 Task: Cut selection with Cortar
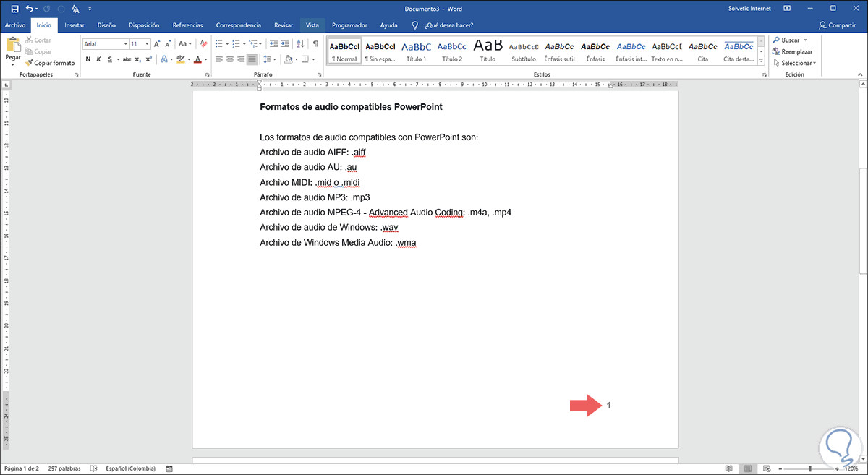pyautogui.click(x=38, y=40)
